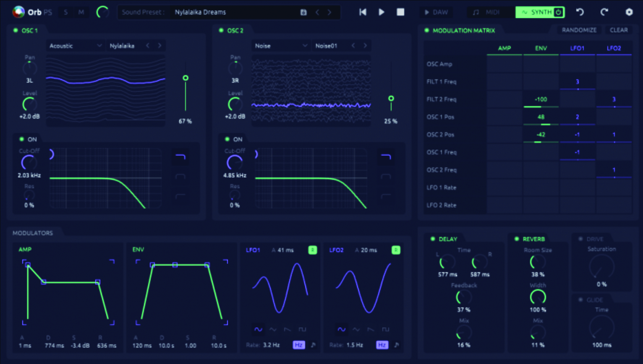643x364 pixels.
Task: Switch to DAW mode
Action: pos(436,12)
